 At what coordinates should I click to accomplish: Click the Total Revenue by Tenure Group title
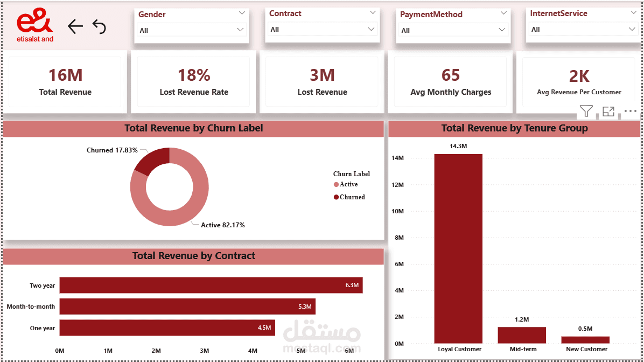pyautogui.click(x=514, y=128)
